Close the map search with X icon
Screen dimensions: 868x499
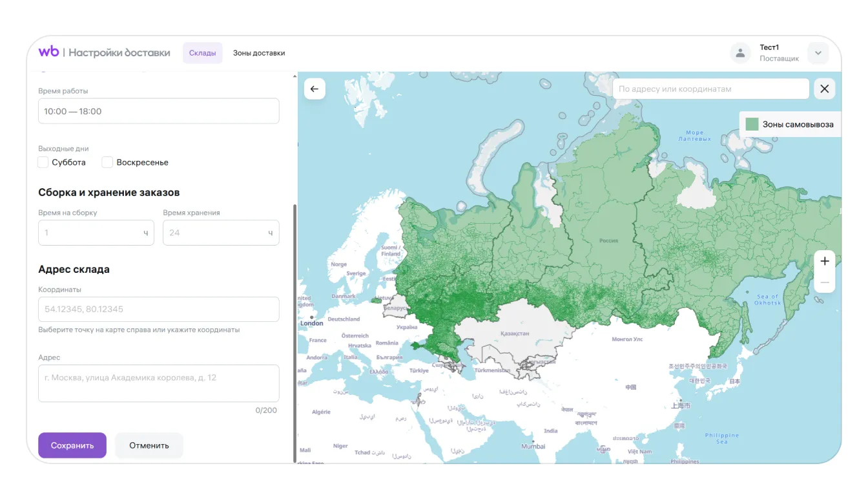click(824, 89)
